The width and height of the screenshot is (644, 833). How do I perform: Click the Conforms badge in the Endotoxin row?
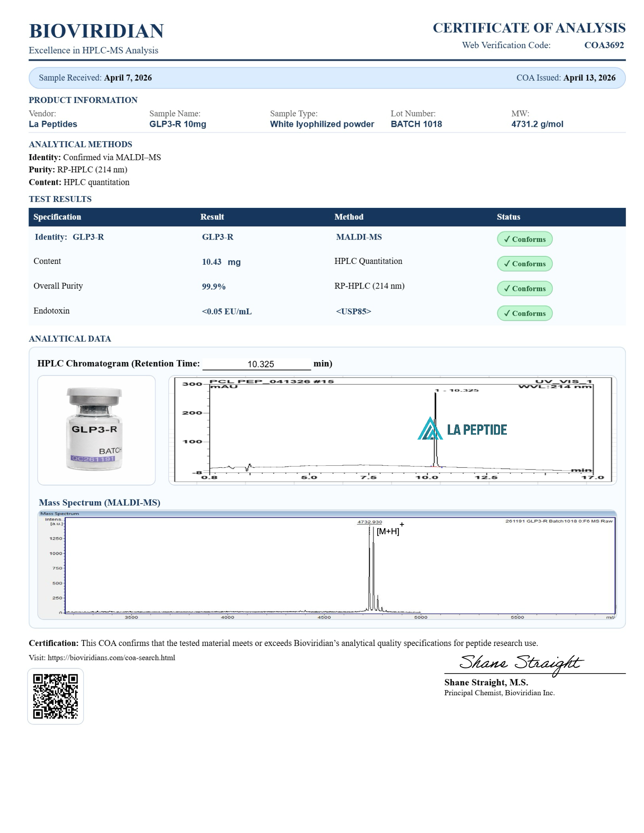coord(524,313)
